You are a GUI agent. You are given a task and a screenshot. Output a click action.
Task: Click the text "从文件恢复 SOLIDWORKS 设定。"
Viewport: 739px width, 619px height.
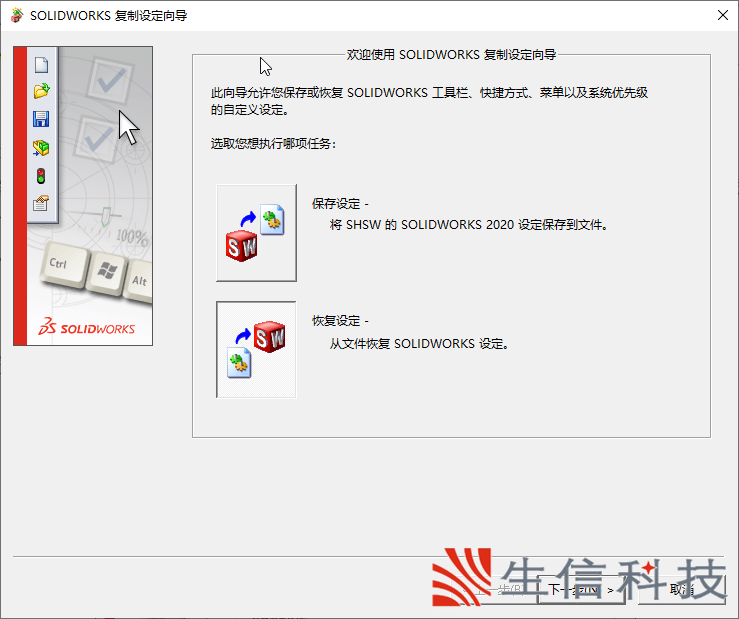point(419,344)
